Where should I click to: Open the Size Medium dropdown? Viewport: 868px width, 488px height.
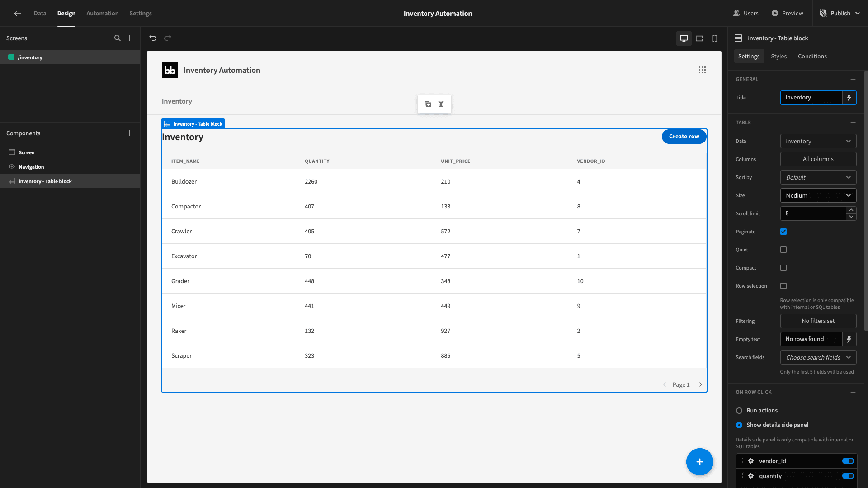[818, 195]
